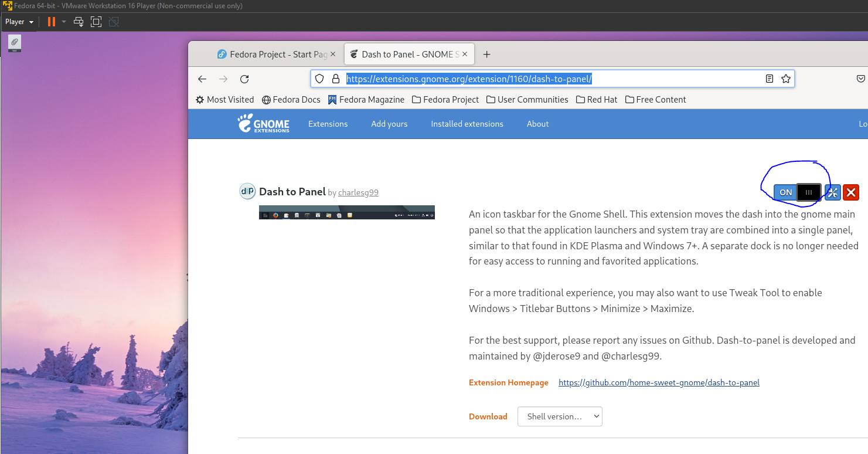Reload the current page

coord(244,79)
